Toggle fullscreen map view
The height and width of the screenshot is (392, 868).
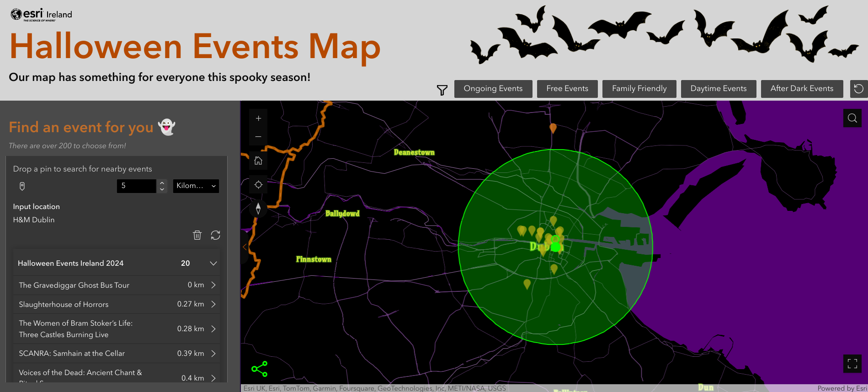852,364
